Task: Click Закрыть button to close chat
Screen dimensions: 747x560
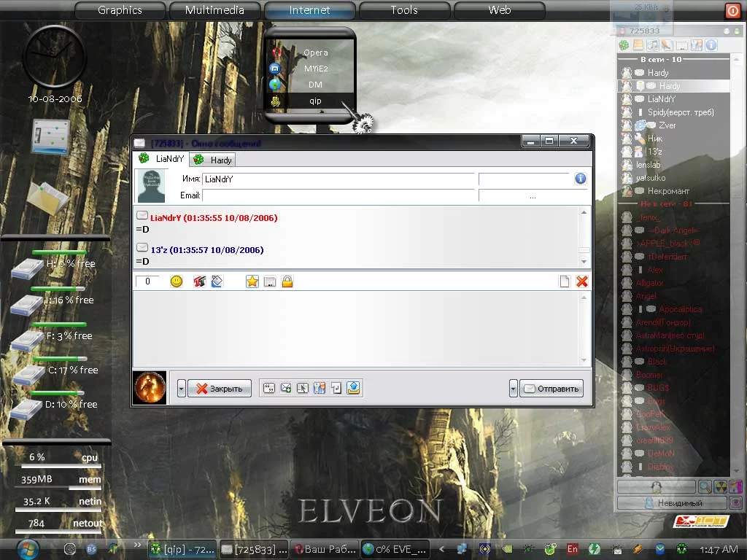Action: 220,389
